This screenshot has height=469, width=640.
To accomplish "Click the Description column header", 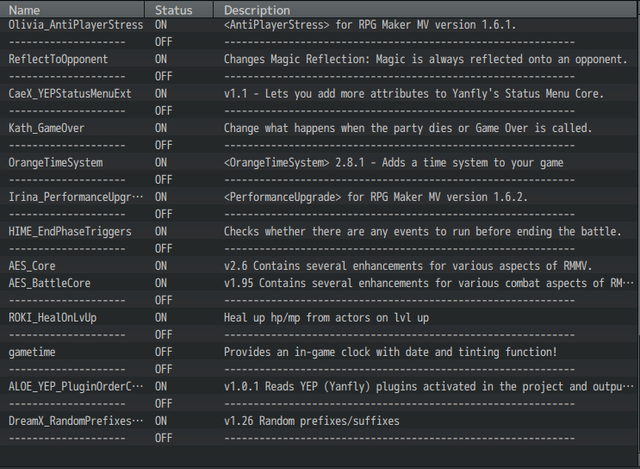I will point(425,10).
